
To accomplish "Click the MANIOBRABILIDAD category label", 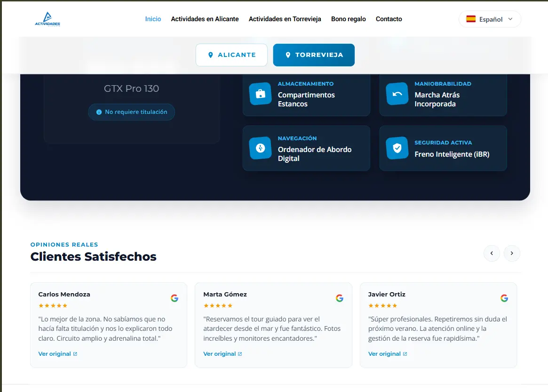I will (x=443, y=84).
